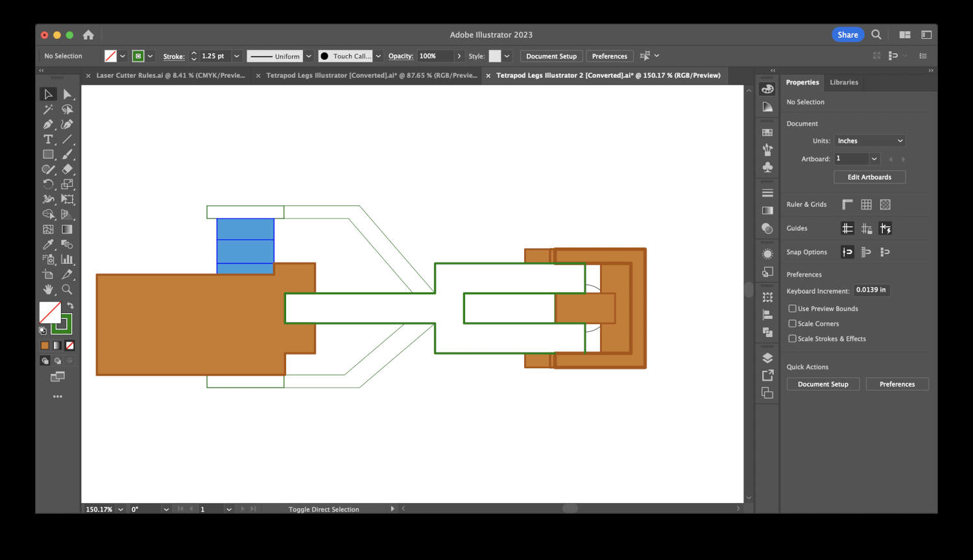This screenshot has width=973, height=560.
Task: Open the Layers panel icon
Action: point(767,358)
